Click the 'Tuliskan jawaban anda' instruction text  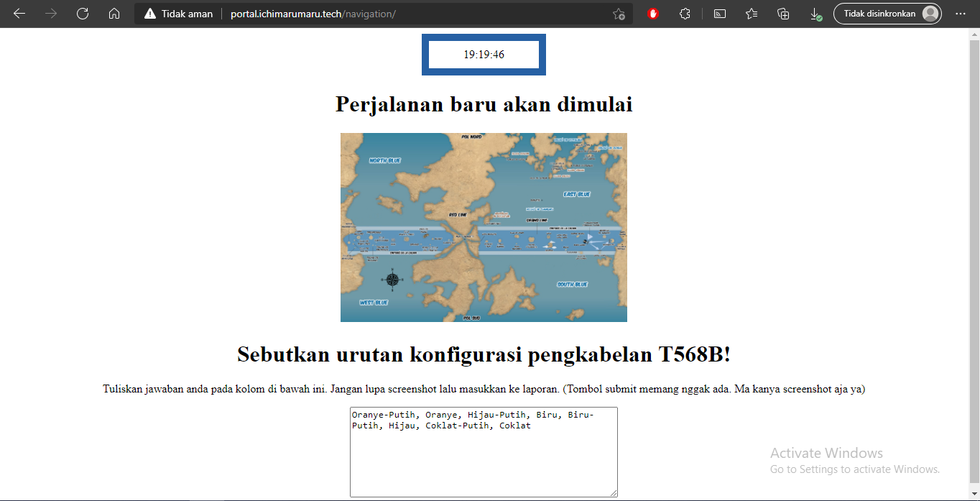(484, 389)
